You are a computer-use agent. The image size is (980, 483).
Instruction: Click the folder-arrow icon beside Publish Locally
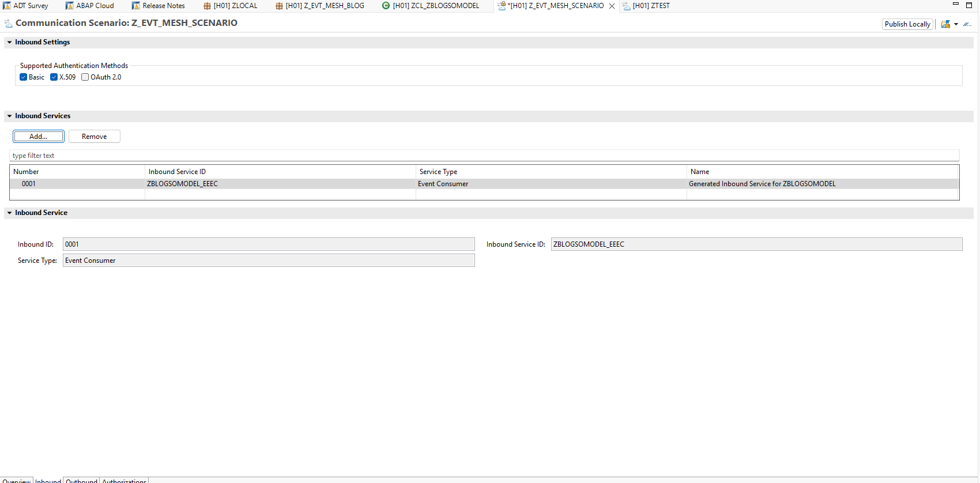(945, 24)
